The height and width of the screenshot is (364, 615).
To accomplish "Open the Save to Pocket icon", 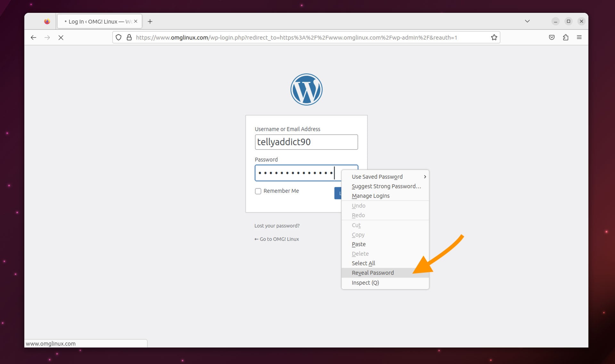I will tap(552, 37).
